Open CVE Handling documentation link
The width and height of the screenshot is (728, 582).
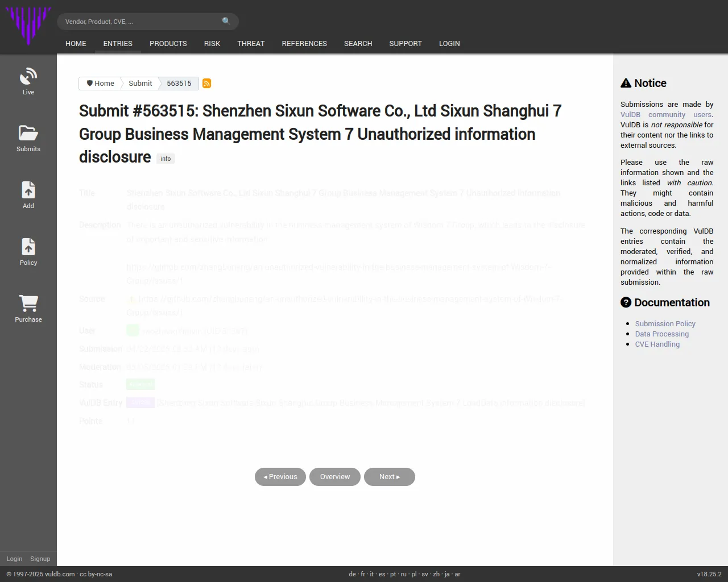[657, 344]
